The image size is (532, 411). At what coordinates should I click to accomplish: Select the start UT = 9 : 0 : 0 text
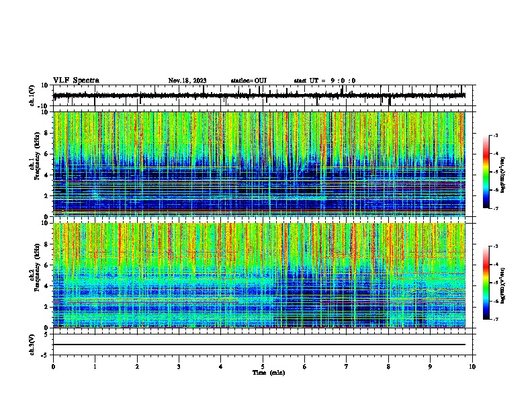coord(324,81)
